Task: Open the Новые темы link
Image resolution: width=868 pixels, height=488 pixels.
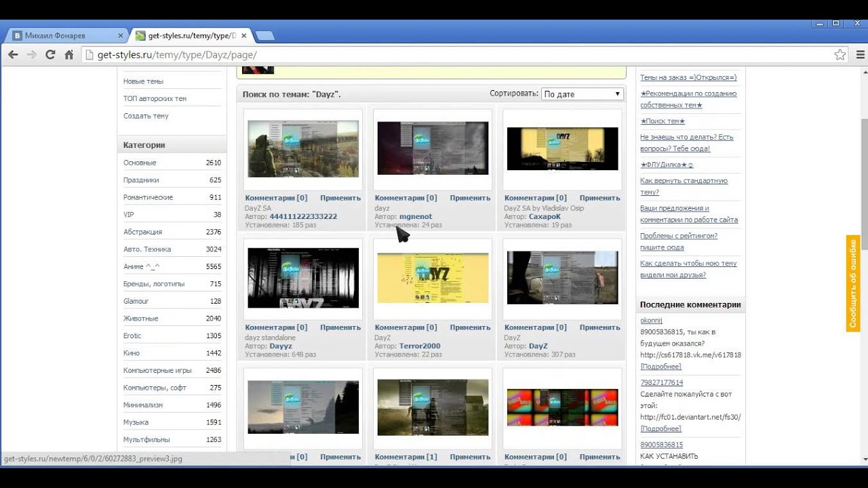Action: [x=143, y=81]
